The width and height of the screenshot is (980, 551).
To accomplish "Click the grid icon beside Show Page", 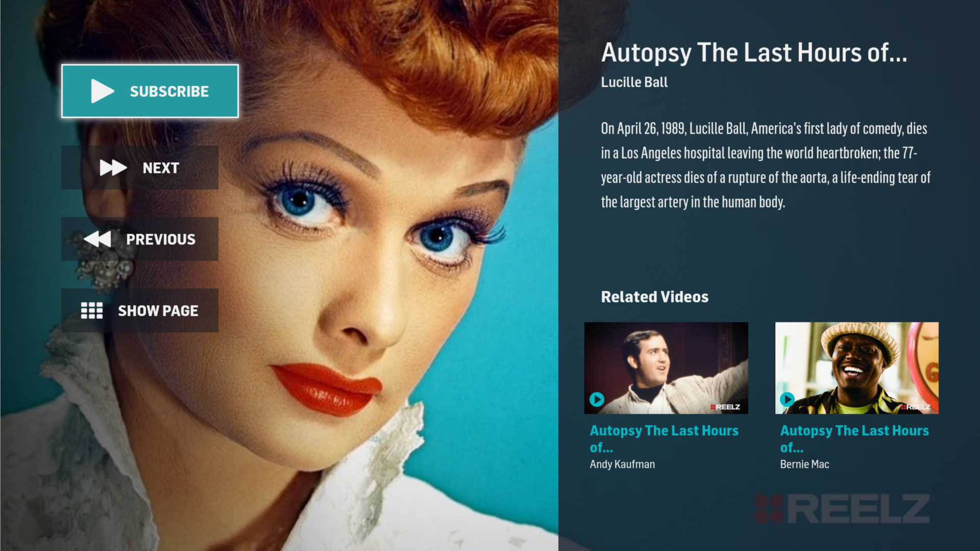I will (x=92, y=310).
